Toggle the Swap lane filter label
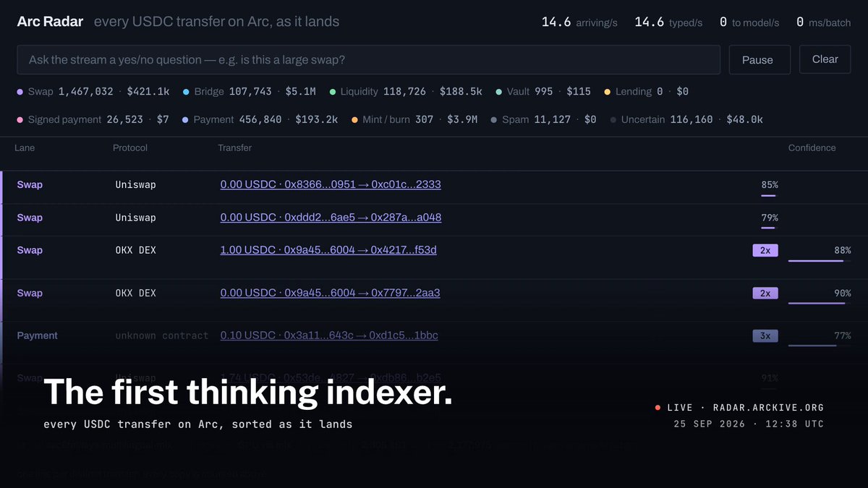Viewport: 868px width, 488px height. 40,92
